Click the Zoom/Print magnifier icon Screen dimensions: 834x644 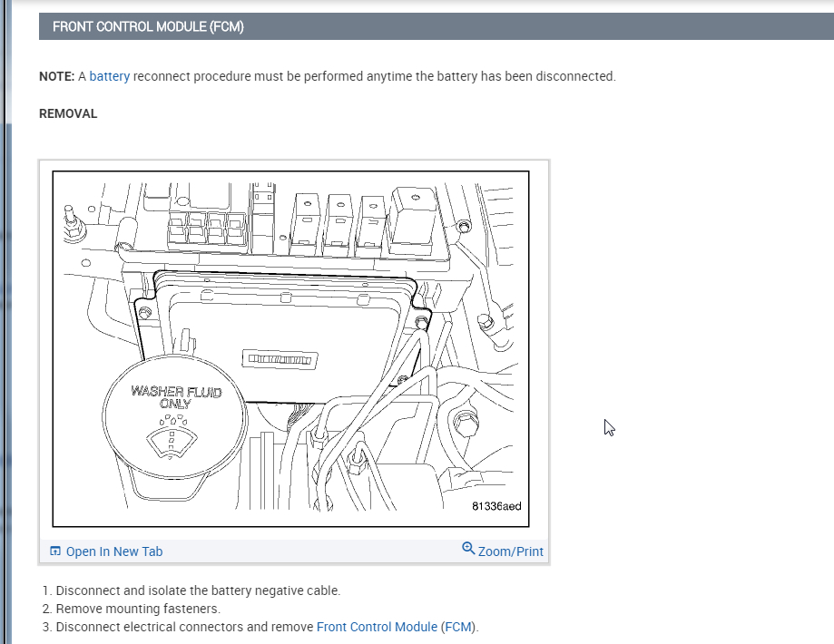[468, 548]
